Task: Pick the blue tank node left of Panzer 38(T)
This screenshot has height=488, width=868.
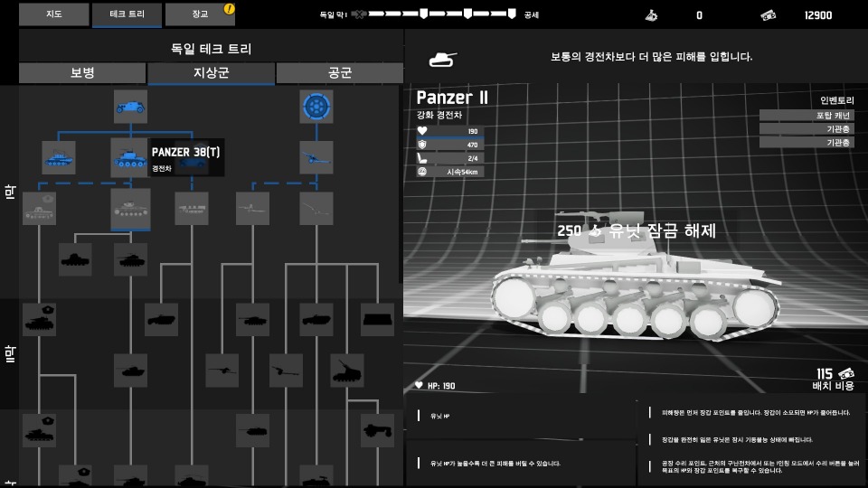Action: (59, 157)
